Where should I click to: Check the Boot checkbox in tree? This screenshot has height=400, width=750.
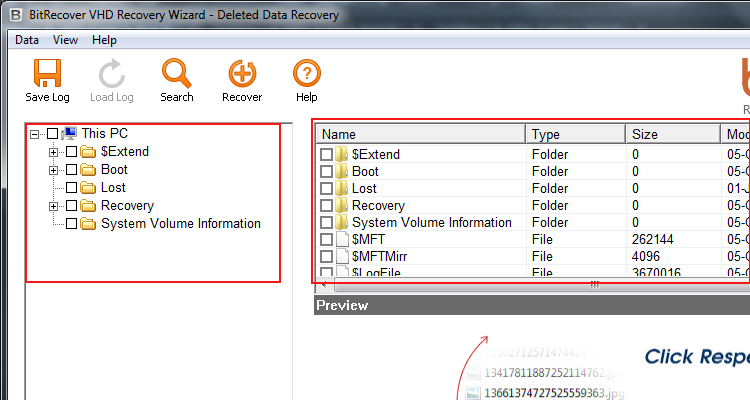coord(71,169)
